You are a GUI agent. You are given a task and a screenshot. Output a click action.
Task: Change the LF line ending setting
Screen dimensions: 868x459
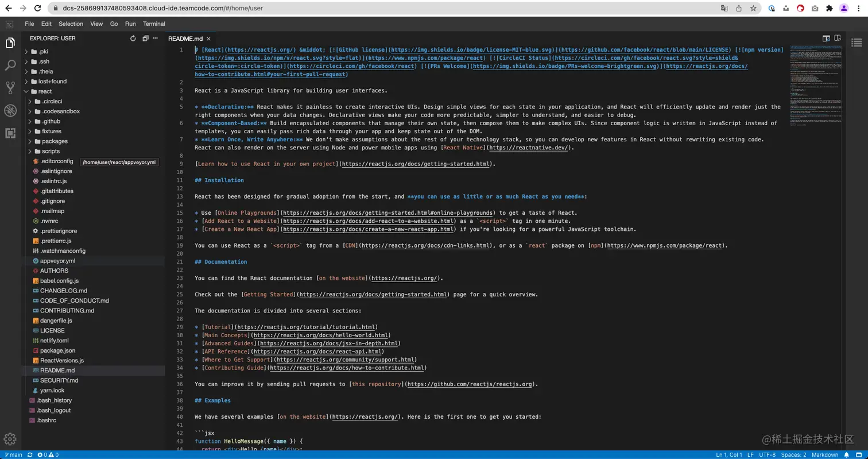coord(750,454)
